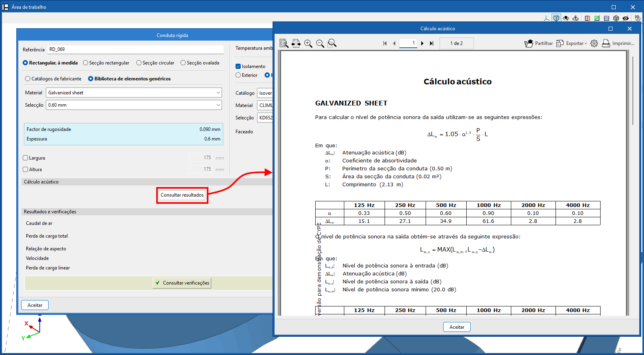Click the Partilhar share button
This screenshot has height=355, width=644.
(x=539, y=43)
